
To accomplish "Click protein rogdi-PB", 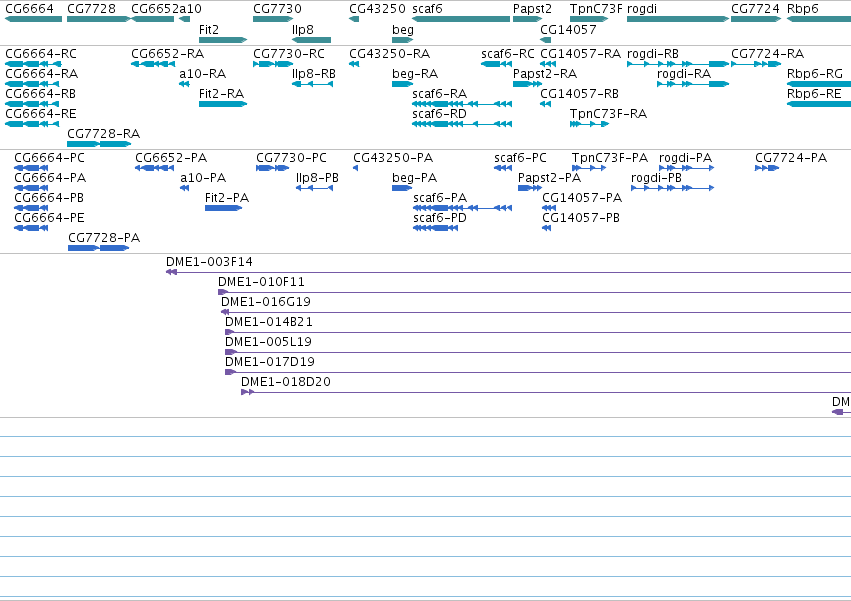I will (656, 178).
